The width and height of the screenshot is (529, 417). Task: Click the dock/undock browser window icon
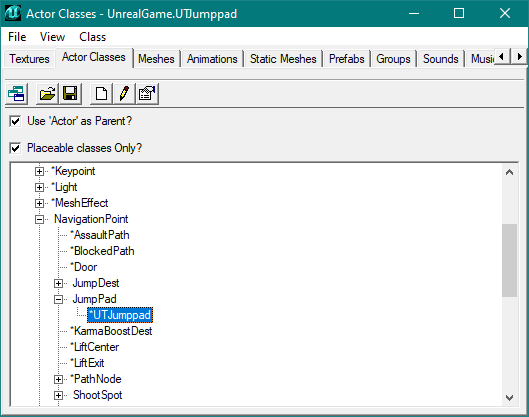coord(16,93)
